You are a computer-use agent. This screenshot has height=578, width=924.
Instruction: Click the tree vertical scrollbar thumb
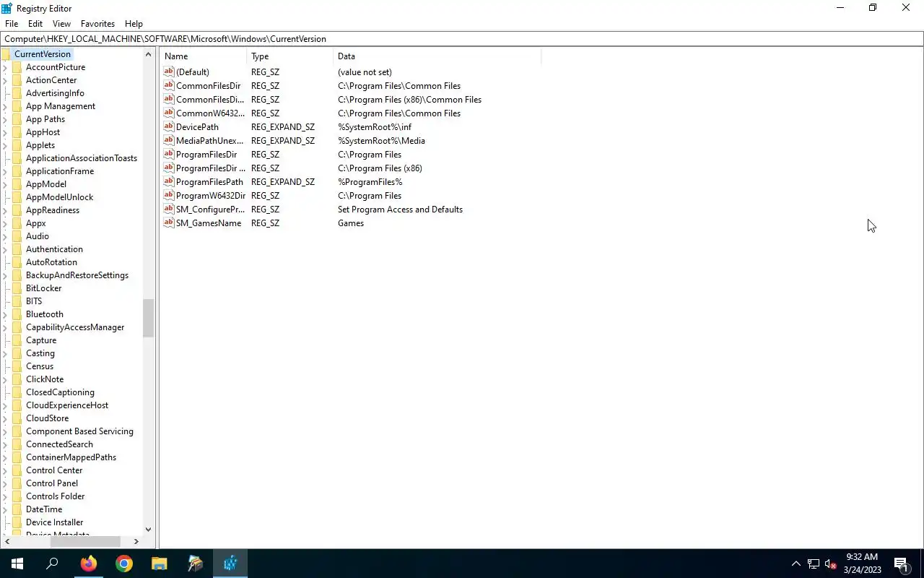149,318
